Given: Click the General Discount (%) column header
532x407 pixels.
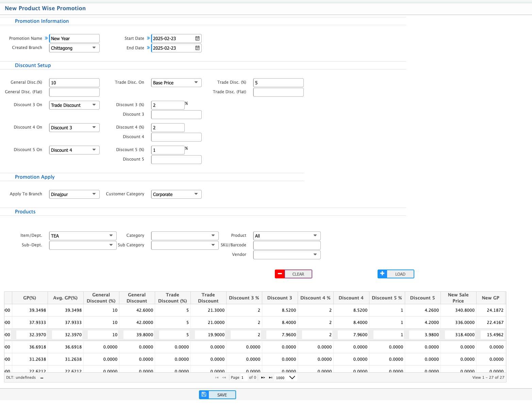Looking at the screenshot, I should [x=101, y=298].
